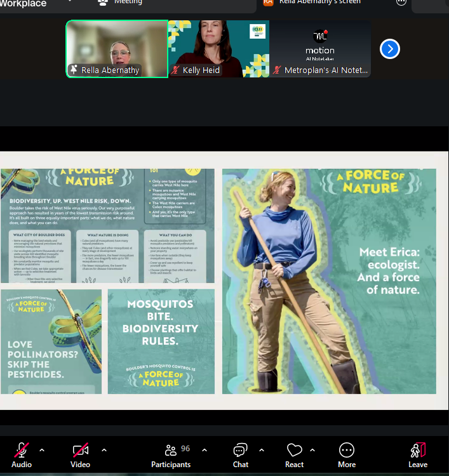Show next participants with blue arrow
This screenshot has width=449, height=476.
pos(389,49)
